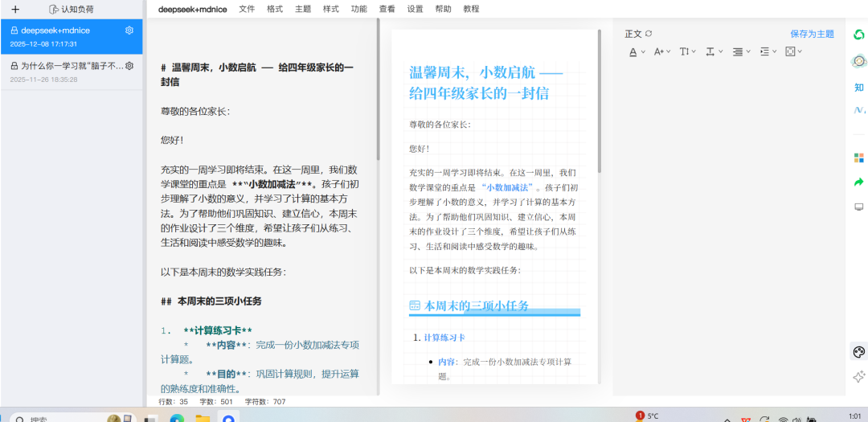868x422 pixels.
Task: Expand the letter spacing dropdown arrow
Action: 721,51
